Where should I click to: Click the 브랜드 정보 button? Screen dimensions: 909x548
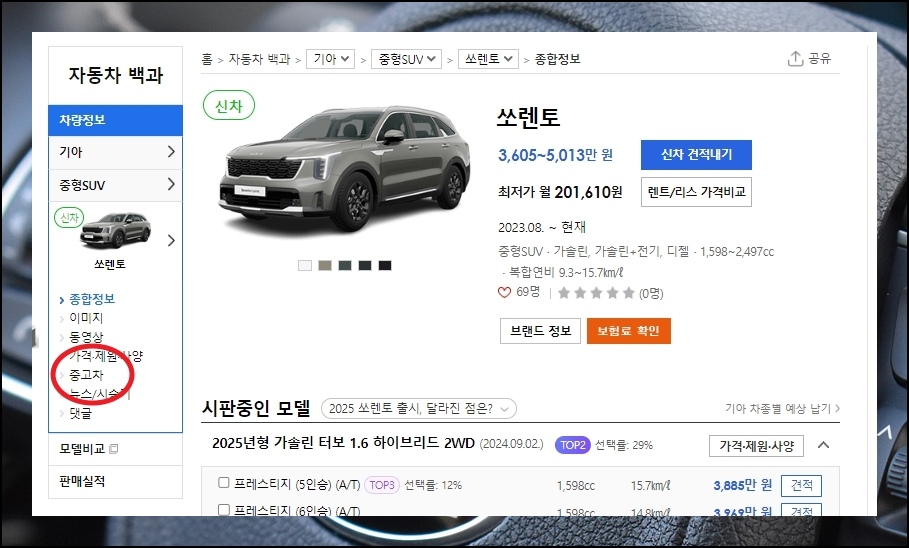click(540, 331)
